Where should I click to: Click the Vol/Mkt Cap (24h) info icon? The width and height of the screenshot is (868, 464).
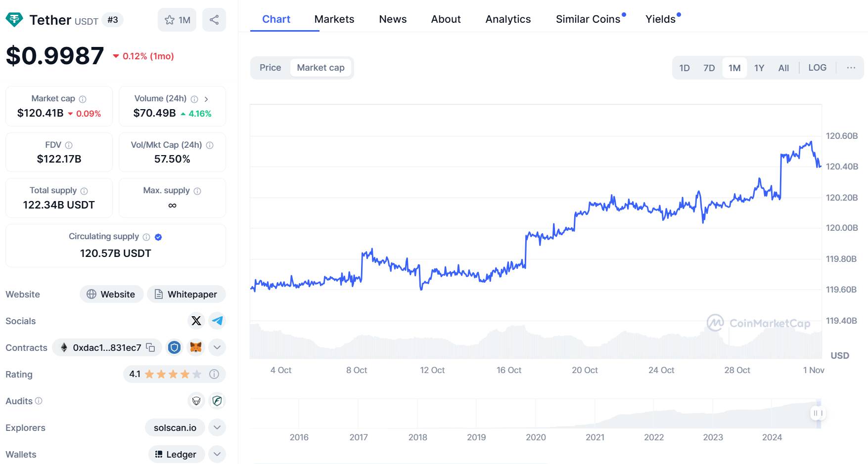pyautogui.click(x=210, y=145)
